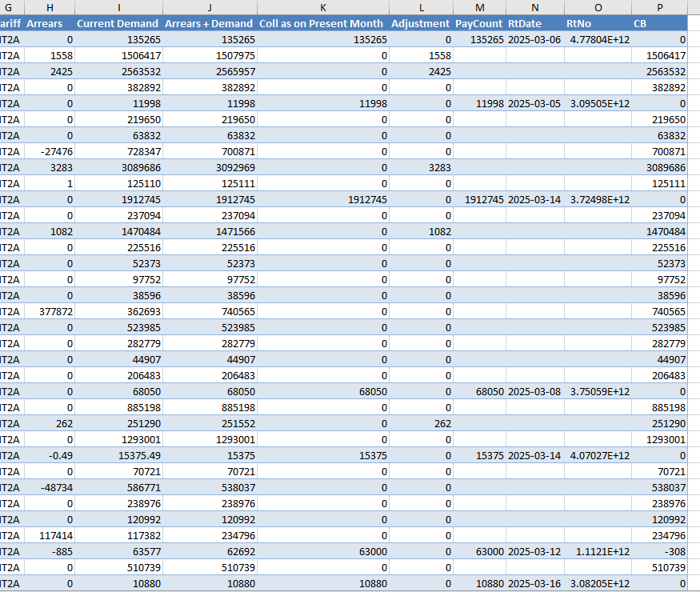Select Current Demand cell 362693
This screenshot has width=700, height=592.
pyautogui.click(x=118, y=312)
